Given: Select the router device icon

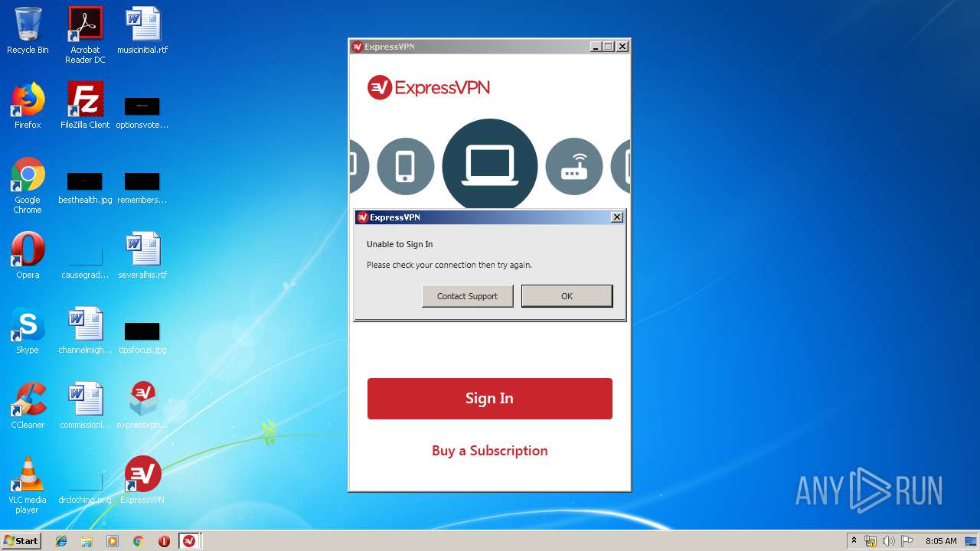Looking at the screenshot, I should point(574,166).
